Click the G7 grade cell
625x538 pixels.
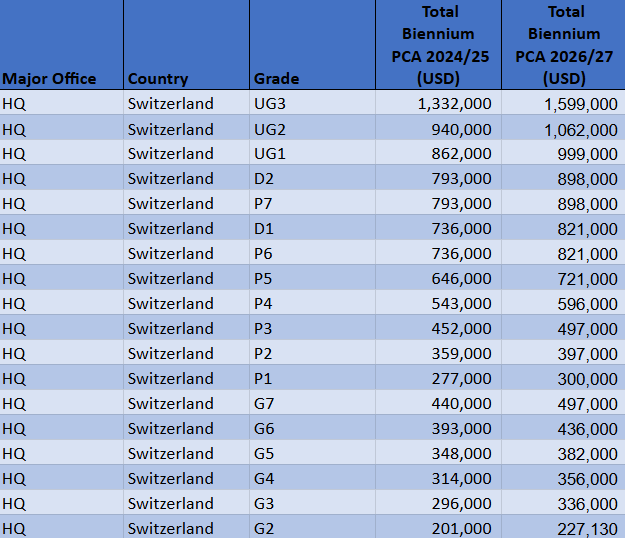tap(264, 404)
